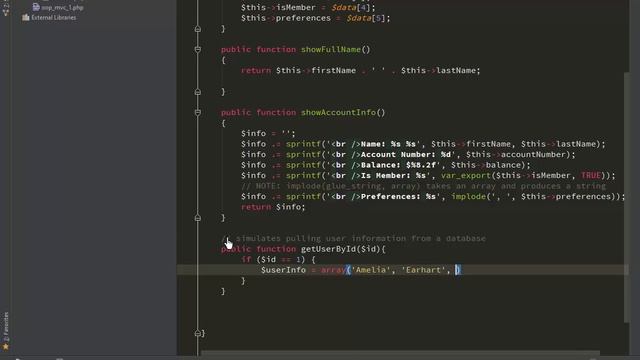Fold the showFullName() function start marker

tap(198, 49)
